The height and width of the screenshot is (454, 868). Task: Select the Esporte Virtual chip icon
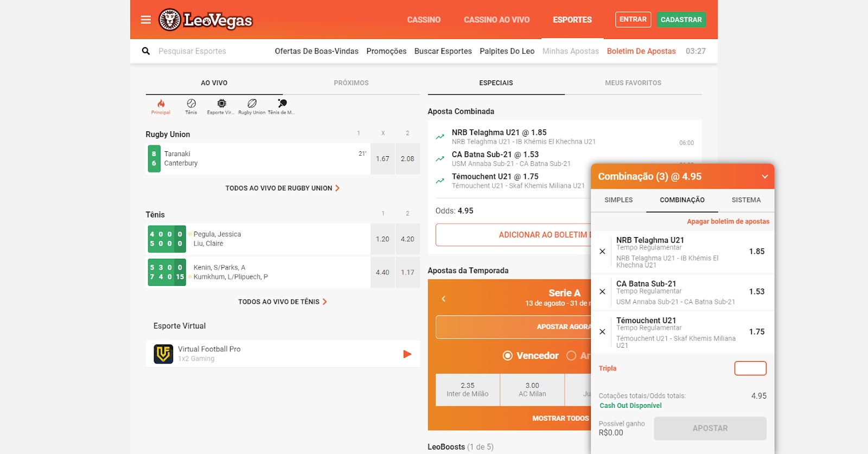(x=221, y=106)
